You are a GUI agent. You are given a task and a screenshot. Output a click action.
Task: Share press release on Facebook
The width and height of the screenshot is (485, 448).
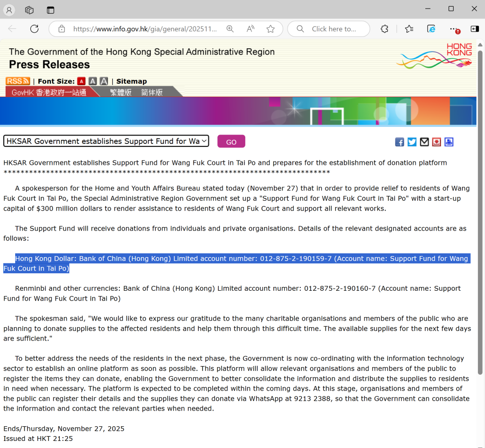click(399, 142)
